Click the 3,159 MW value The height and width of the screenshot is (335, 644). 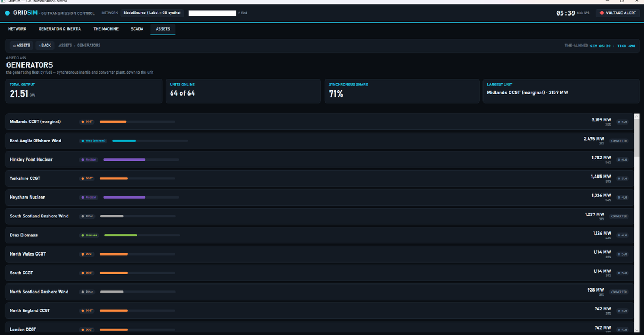(601, 120)
